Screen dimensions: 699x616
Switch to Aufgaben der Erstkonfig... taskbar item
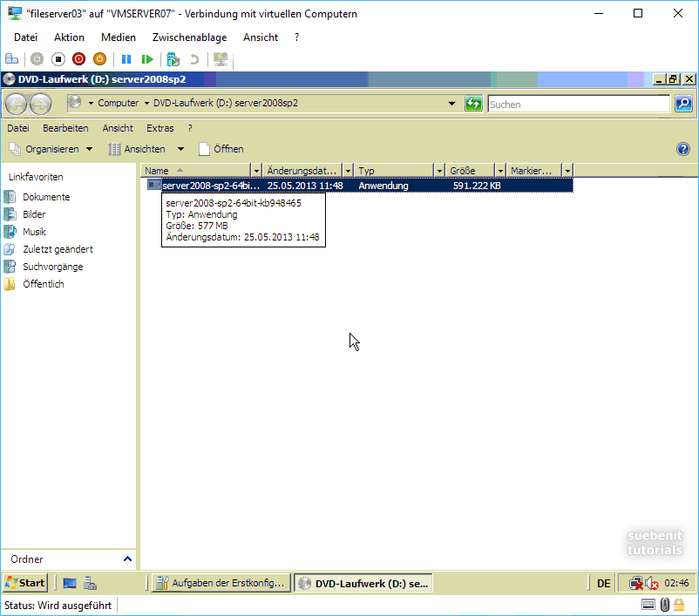(221, 583)
